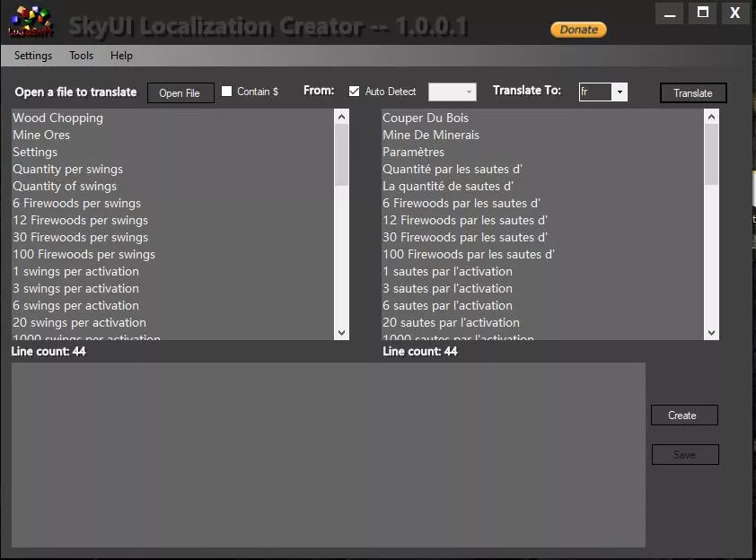756x560 pixels.
Task: Click the down arrow of the source list scrollbar
Action: pos(341,333)
